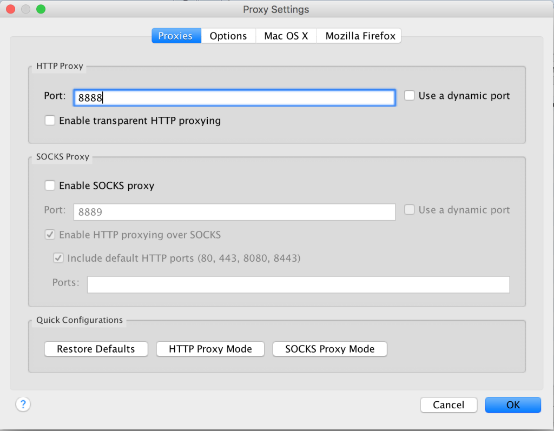
Task: Click the red close window button
Action: pyautogui.click(x=11, y=9)
